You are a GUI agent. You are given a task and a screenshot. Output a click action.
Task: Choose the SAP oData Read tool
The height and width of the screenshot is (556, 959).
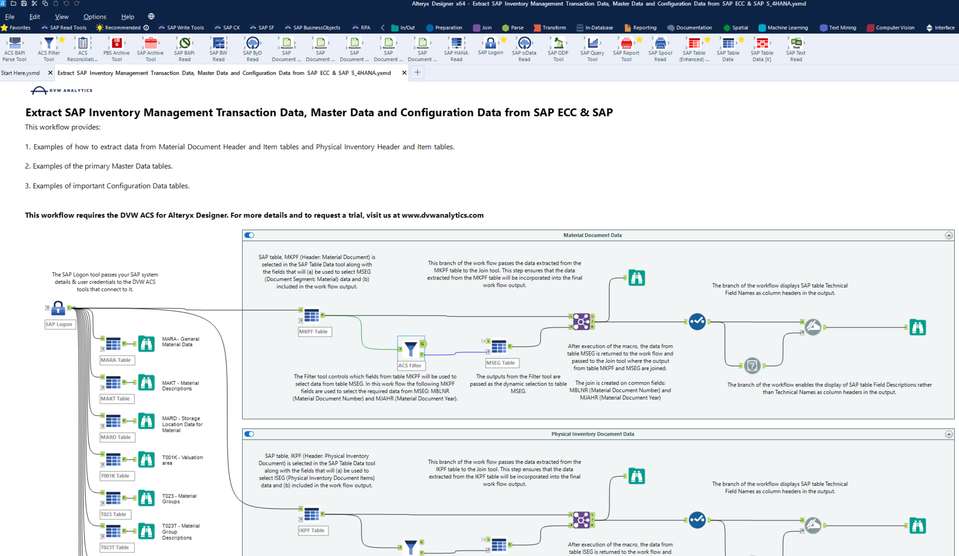coord(524,43)
